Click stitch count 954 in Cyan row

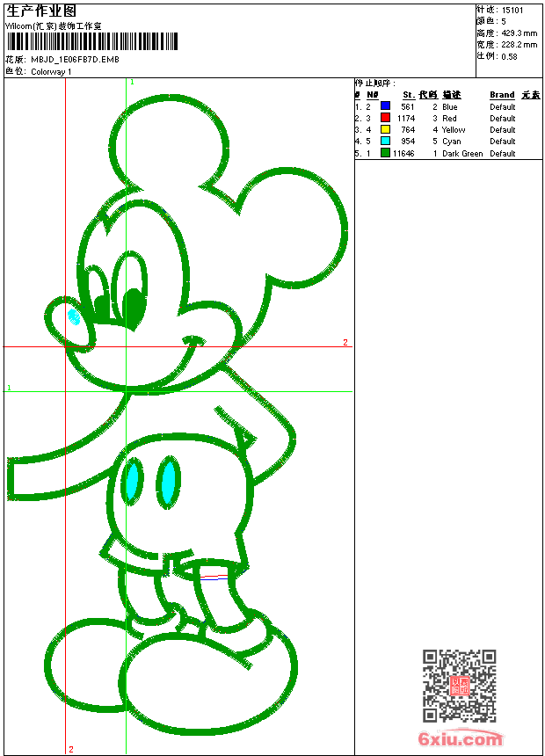[408, 142]
